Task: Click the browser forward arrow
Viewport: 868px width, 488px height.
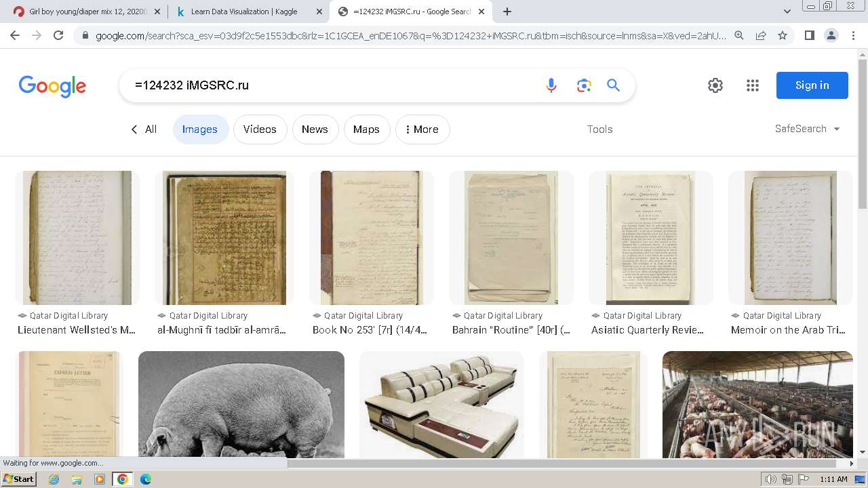Action: click(37, 35)
